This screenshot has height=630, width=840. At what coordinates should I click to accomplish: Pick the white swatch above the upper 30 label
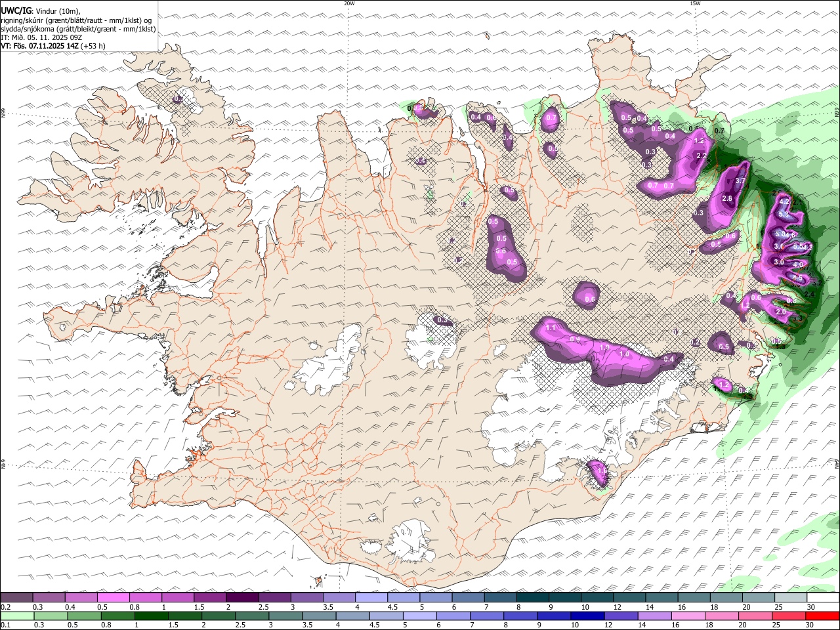(822, 598)
